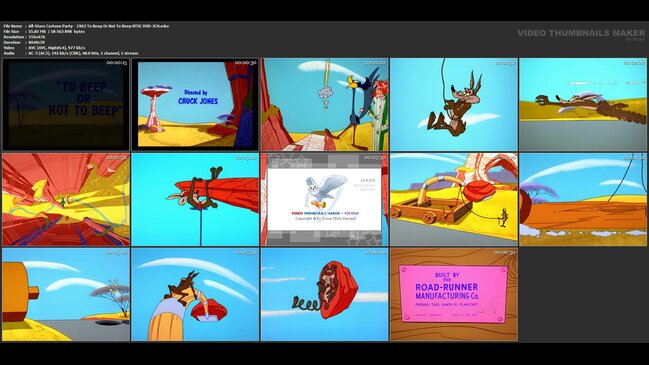Image resolution: width=649 pixels, height=365 pixels.
Task: Select the wooden catapult thumbnail
Action: [x=454, y=199]
